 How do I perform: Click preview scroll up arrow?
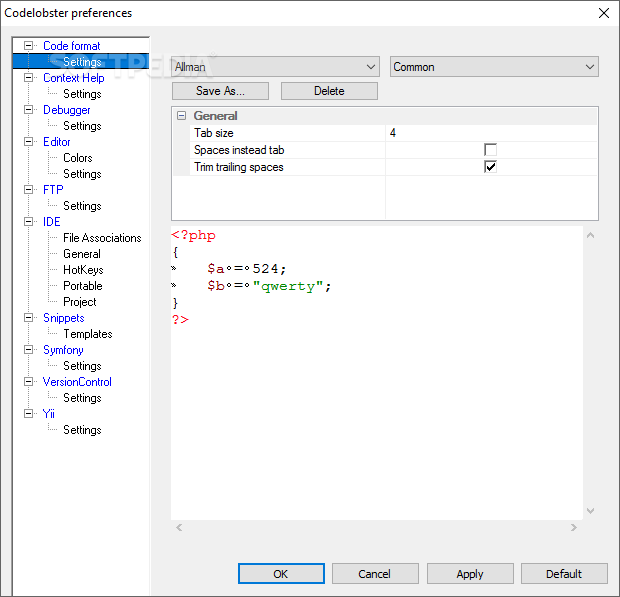click(x=591, y=236)
